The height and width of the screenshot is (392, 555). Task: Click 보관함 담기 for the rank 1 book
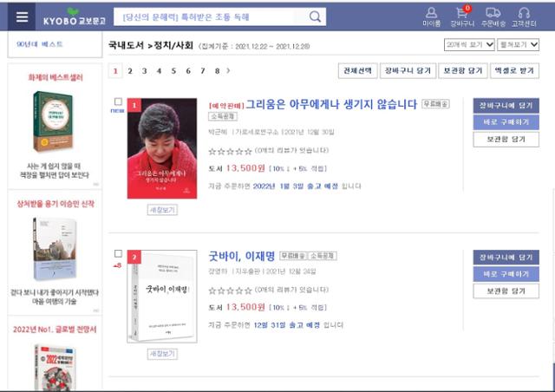click(506, 139)
